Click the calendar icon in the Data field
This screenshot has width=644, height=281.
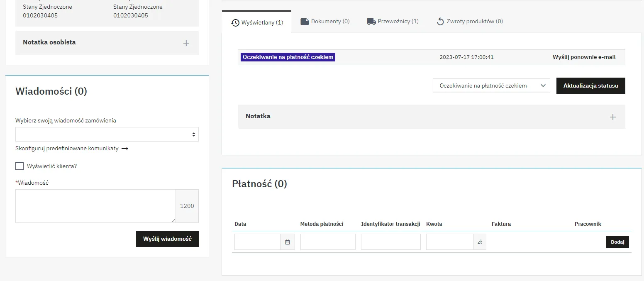(x=287, y=242)
